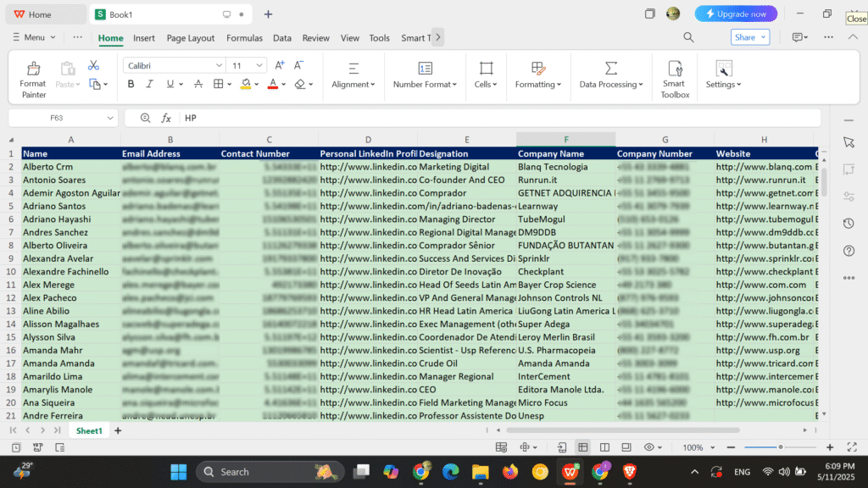Switch to the View tab
The height and width of the screenshot is (488, 868).
tap(349, 37)
